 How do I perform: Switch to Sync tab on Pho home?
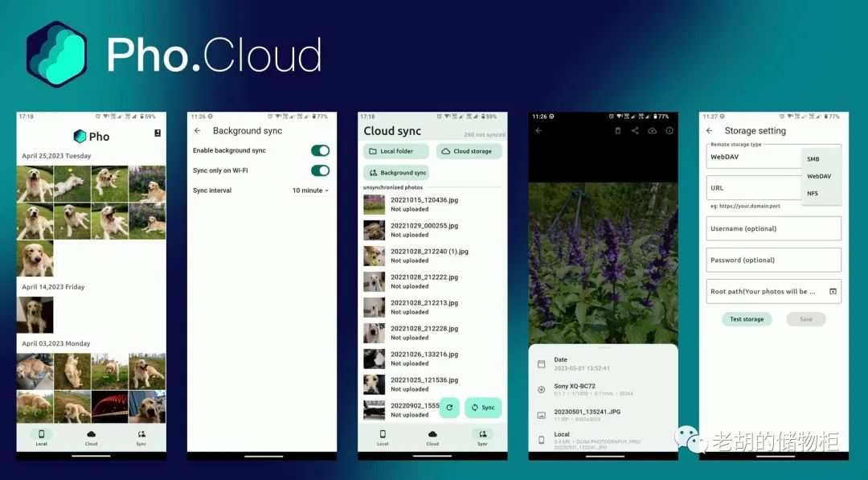(x=141, y=437)
